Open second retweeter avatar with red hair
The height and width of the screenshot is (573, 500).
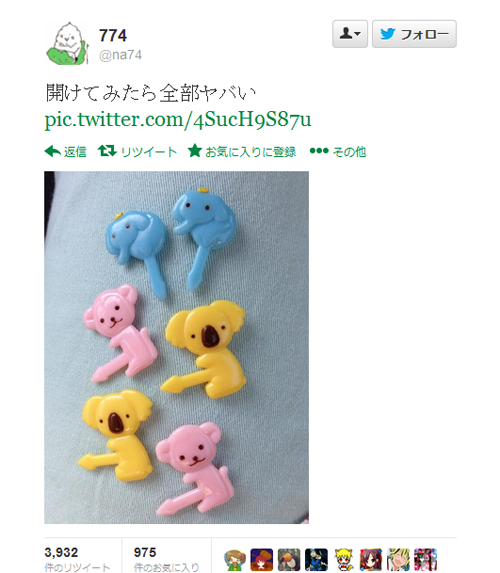pos(262,559)
